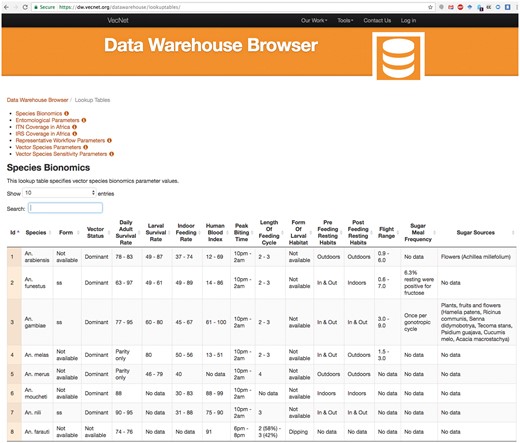Click Log in in navbar
520x443 pixels.
(408, 20)
